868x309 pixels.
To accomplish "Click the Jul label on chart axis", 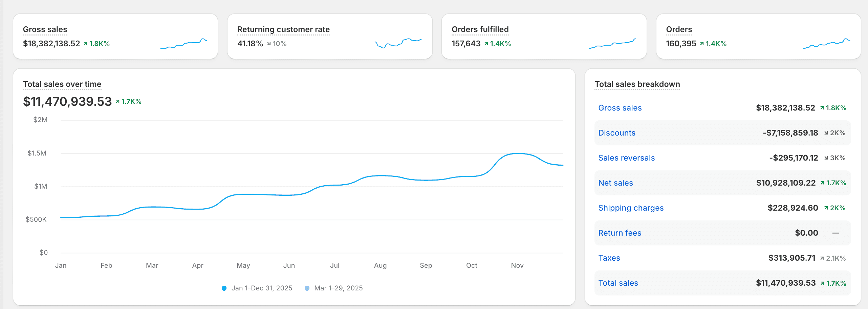I will click(334, 265).
